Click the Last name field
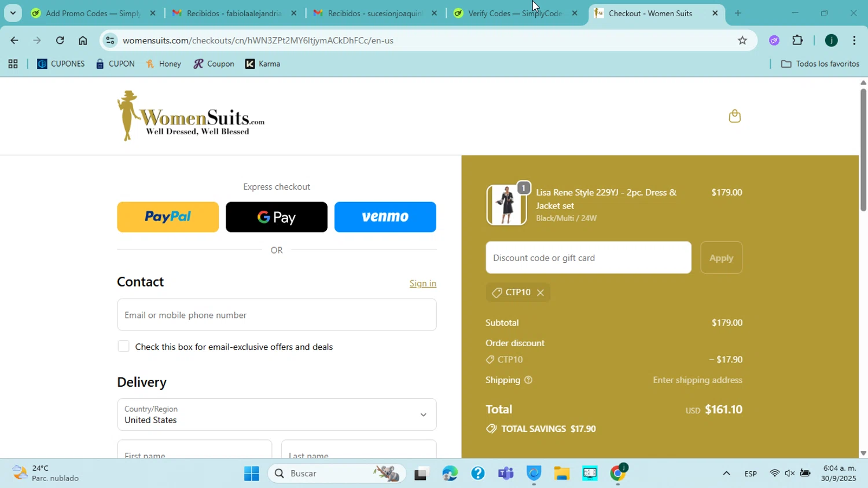The image size is (868, 488). (x=359, y=450)
